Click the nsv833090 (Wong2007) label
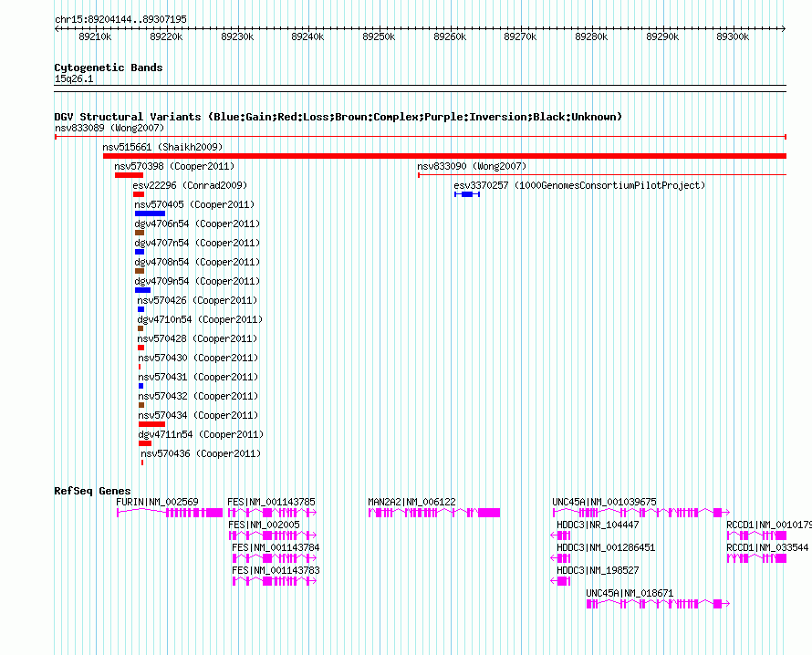 472,166
